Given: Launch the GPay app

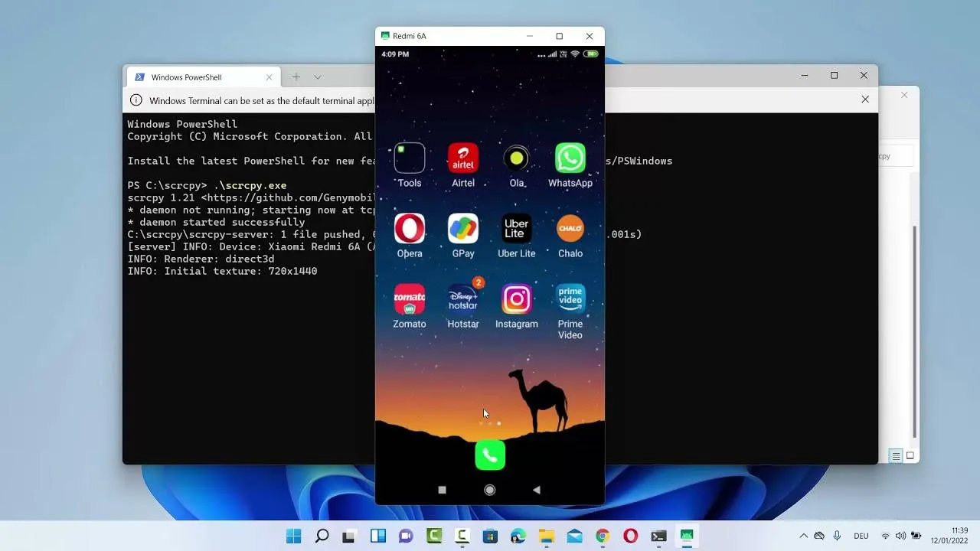Looking at the screenshot, I should [463, 229].
